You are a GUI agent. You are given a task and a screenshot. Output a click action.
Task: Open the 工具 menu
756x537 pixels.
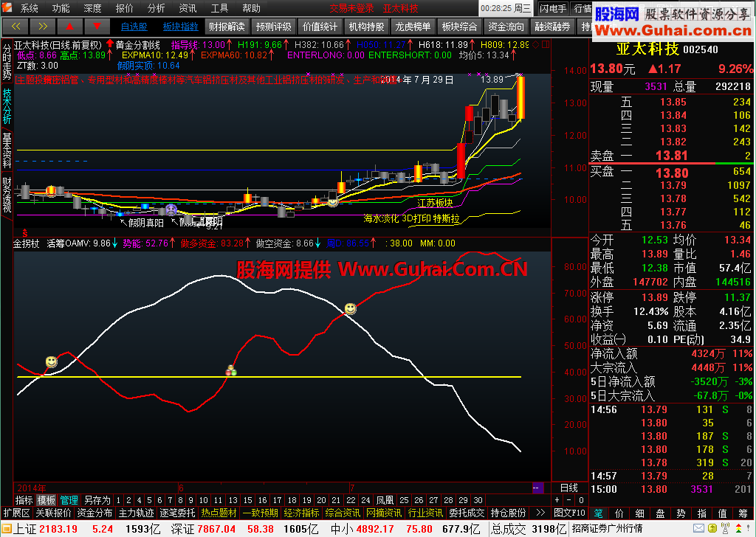(219, 8)
